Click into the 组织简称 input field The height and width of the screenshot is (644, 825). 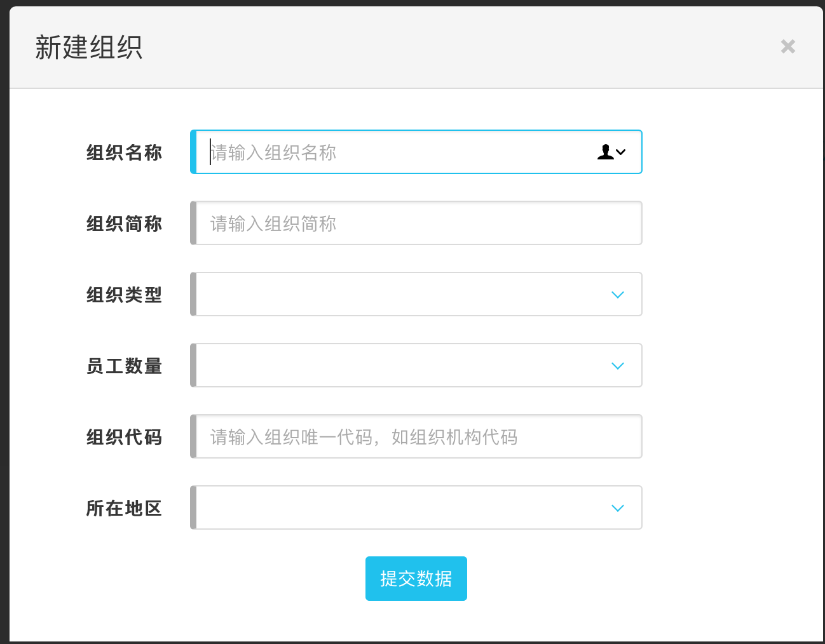[417, 224]
